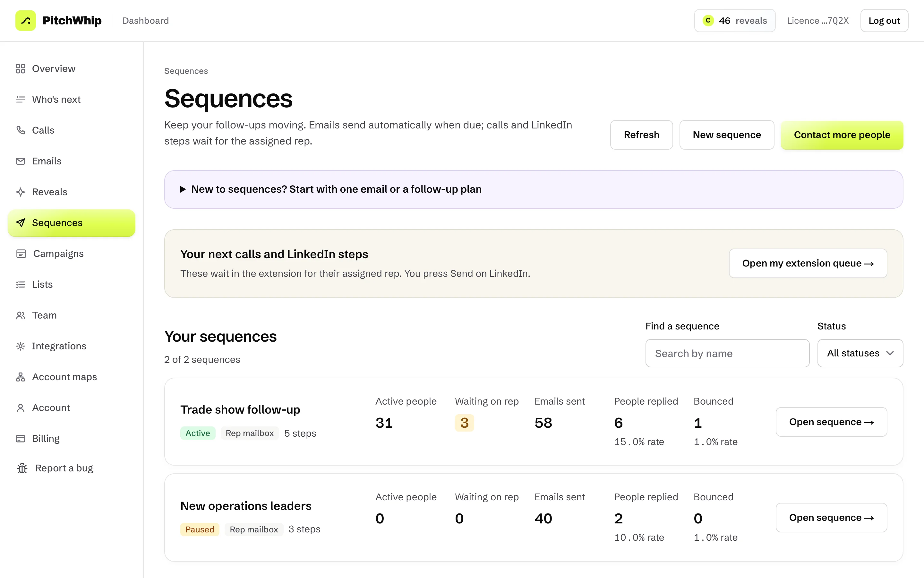Click 'Trade show follow-up' title
The image size is (924, 578).
(240, 410)
